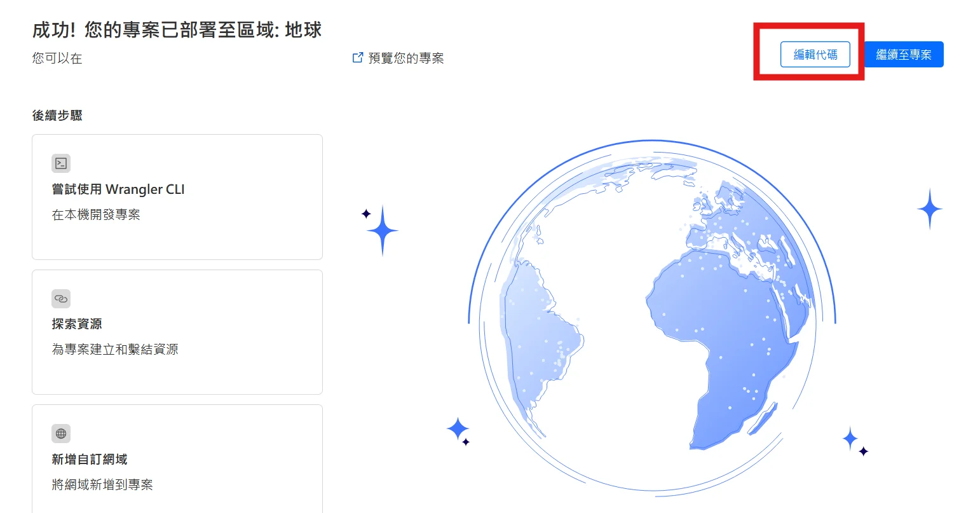This screenshot has height=513, width=980.
Task: Select the 嘗試使用 Wrangler CLI title
Action: tap(118, 189)
